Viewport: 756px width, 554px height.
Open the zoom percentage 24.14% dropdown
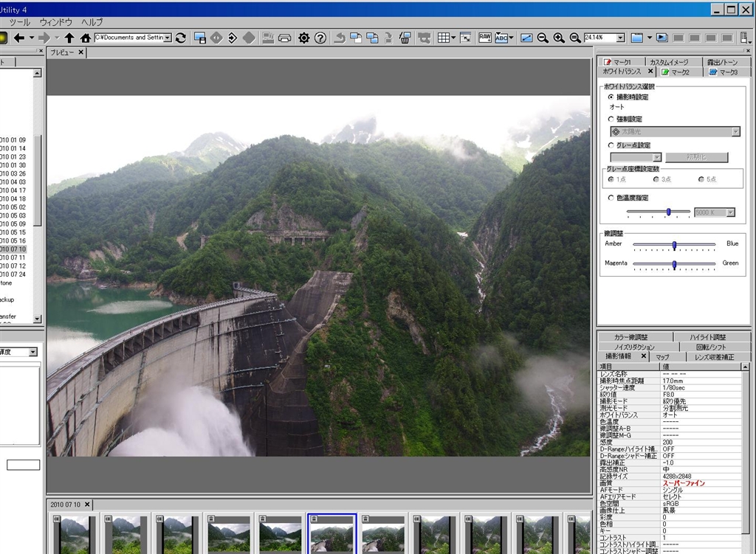pyautogui.click(x=620, y=38)
